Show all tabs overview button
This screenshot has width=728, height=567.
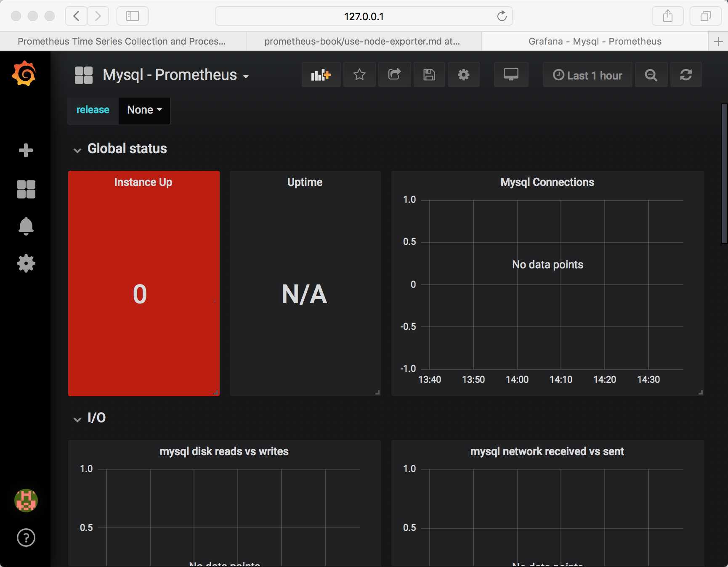pyautogui.click(x=706, y=16)
